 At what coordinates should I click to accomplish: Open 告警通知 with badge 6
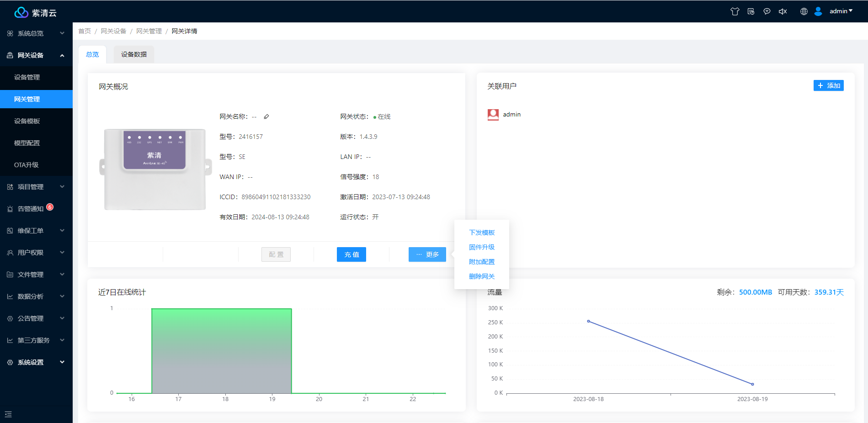(x=36, y=209)
